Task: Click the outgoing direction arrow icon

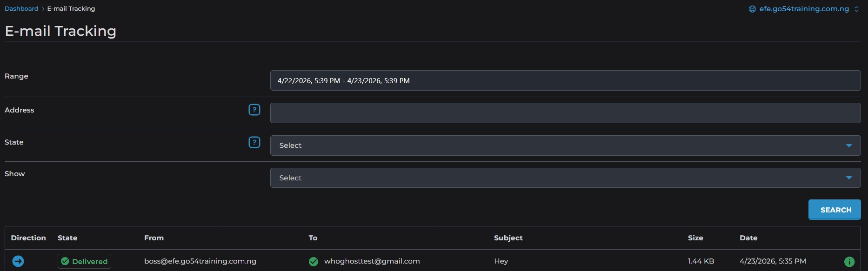Action: pyautogui.click(x=18, y=261)
